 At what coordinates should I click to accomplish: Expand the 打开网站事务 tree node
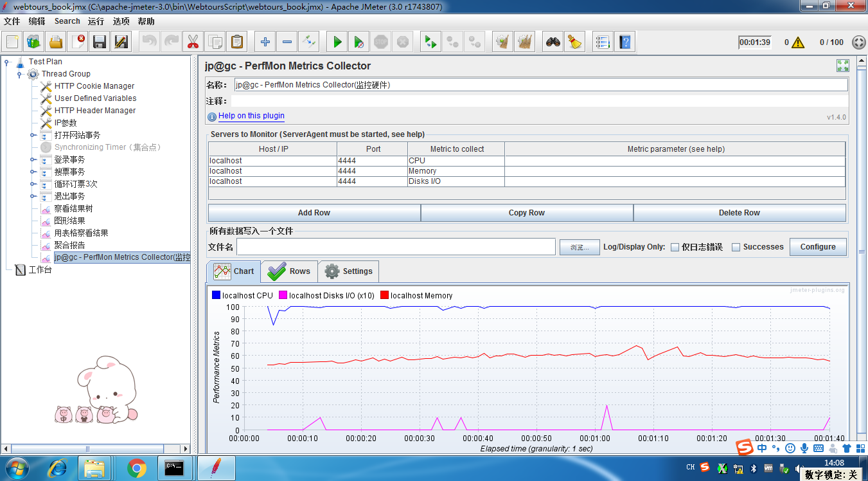point(33,135)
